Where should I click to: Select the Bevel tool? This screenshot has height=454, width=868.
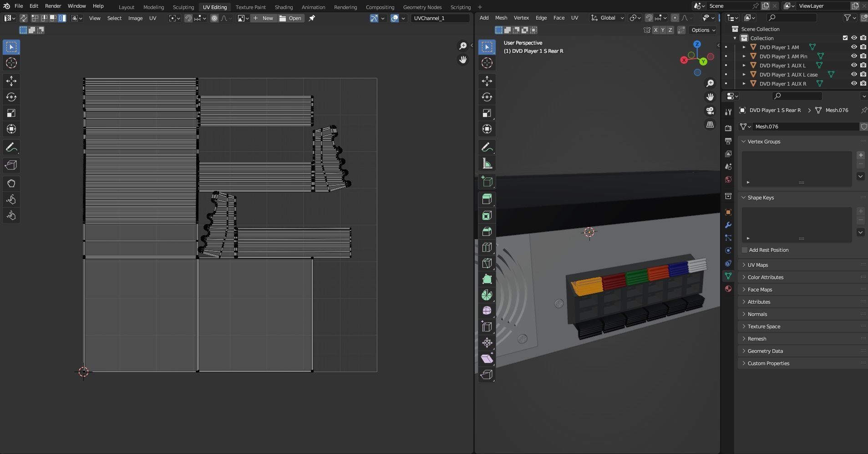pyautogui.click(x=487, y=231)
